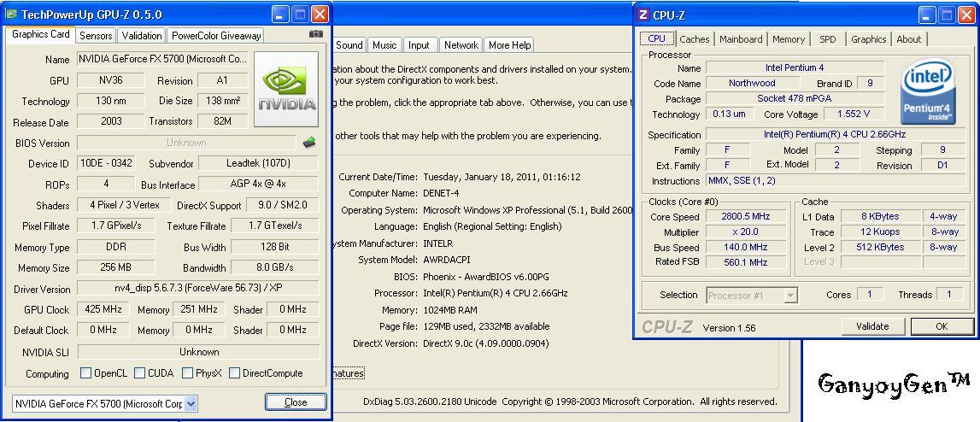Image resolution: width=980 pixels, height=422 pixels.
Task: Switch to the Sensors tab in GPU-Z
Action: (x=97, y=36)
